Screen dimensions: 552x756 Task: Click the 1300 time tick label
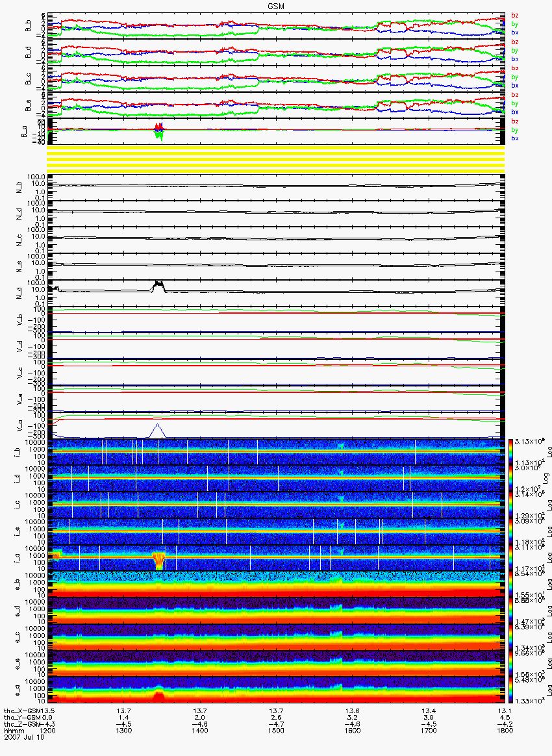tap(124, 731)
